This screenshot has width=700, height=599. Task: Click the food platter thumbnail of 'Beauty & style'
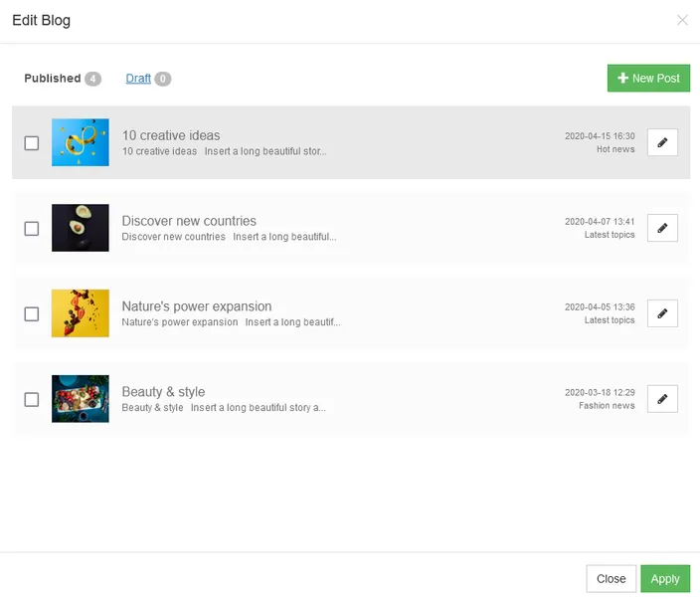point(81,398)
